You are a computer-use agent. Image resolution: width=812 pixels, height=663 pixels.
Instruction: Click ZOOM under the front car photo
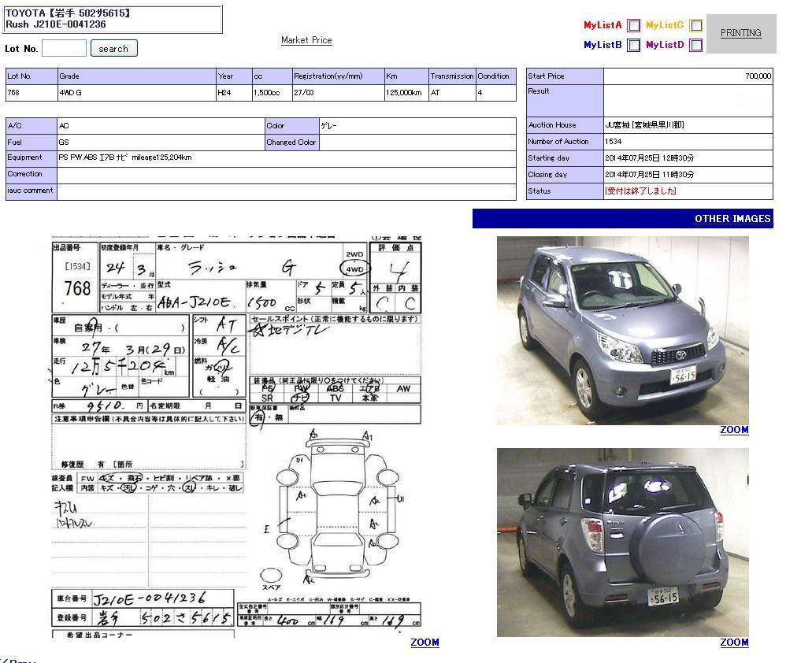[x=734, y=430]
